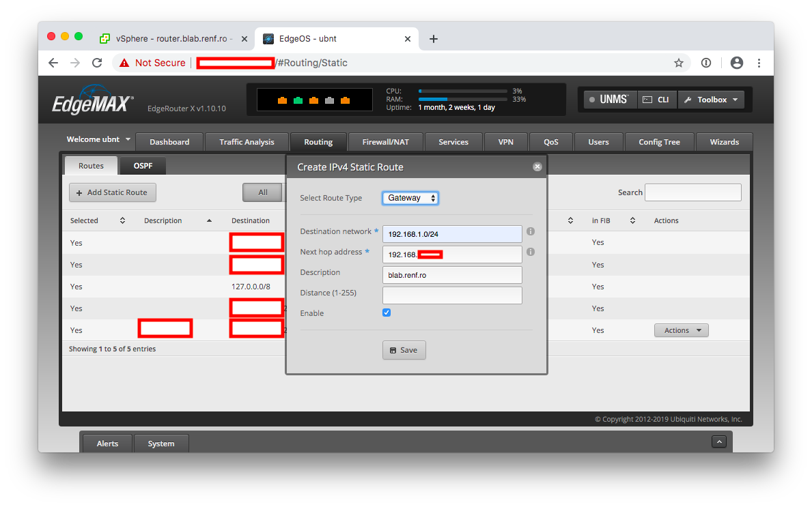Close the Create IPv4 Static Route dialog
Image resolution: width=812 pixels, height=507 pixels.
click(537, 166)
